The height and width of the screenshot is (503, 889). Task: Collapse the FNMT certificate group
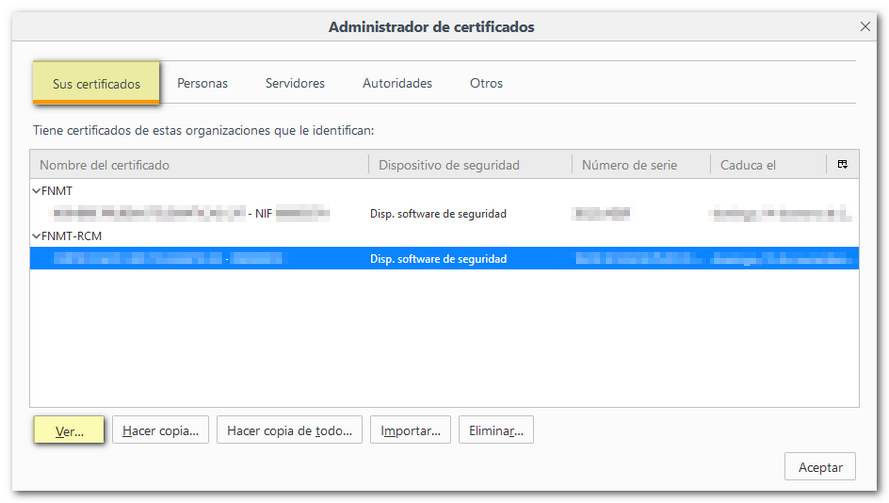(x=36, y=190)
